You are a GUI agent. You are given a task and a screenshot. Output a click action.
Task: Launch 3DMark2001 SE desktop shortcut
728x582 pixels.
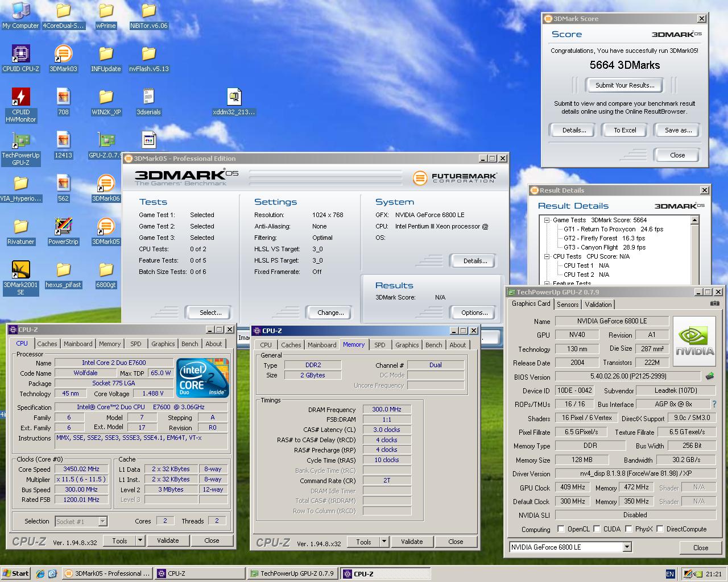(x=20, y=278)
